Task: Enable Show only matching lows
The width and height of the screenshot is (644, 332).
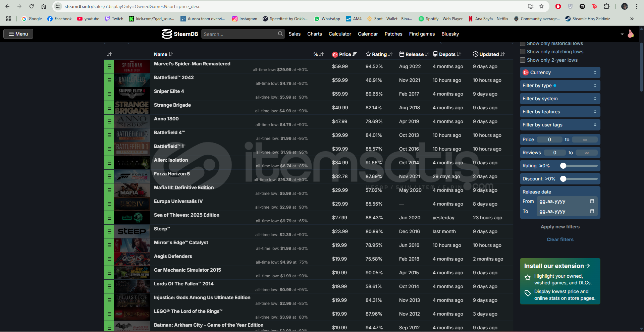Action: (523, 52)
